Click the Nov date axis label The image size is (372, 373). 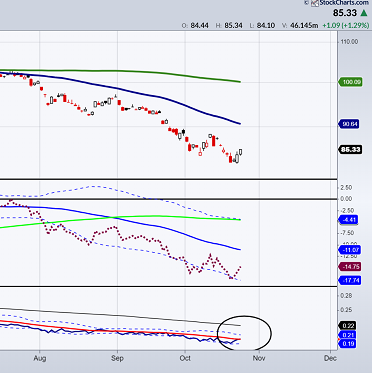259,359
